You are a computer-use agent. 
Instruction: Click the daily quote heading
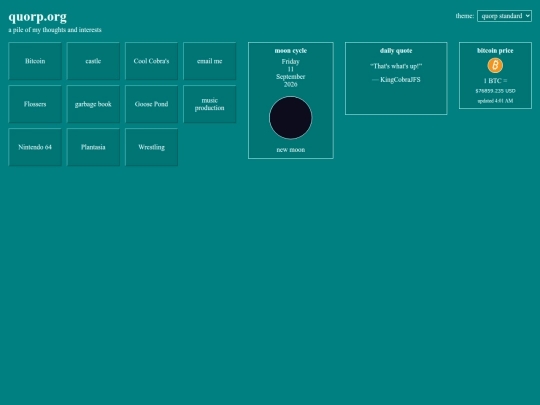pyautogui.click(x=396, y=51)
